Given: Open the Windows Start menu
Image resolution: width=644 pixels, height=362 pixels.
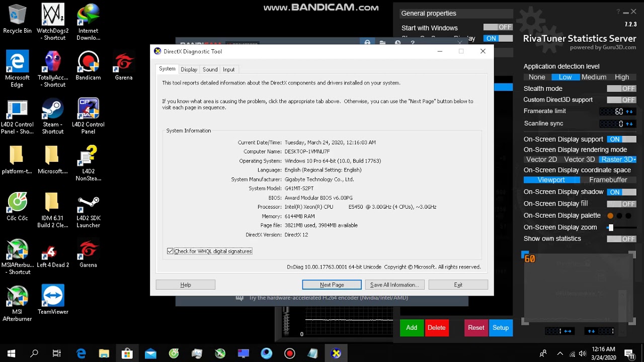Looking at the screenshot, I should pos(11,353).
